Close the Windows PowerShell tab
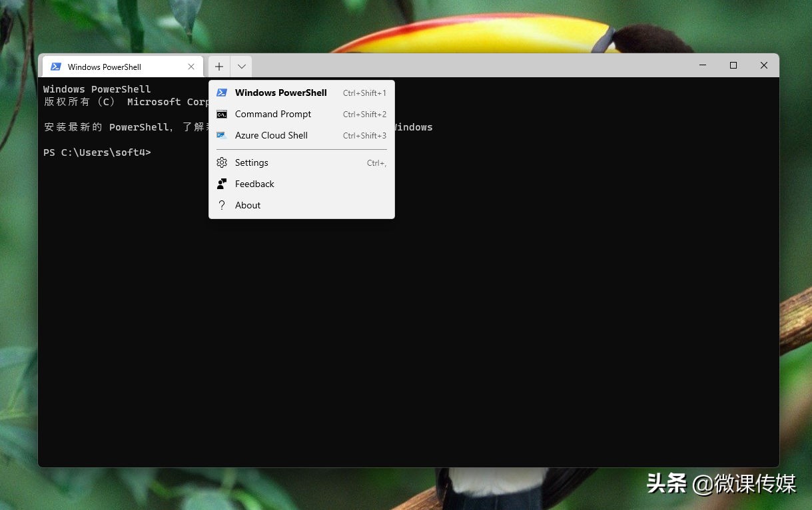The image size is (812, 510). 191,67
